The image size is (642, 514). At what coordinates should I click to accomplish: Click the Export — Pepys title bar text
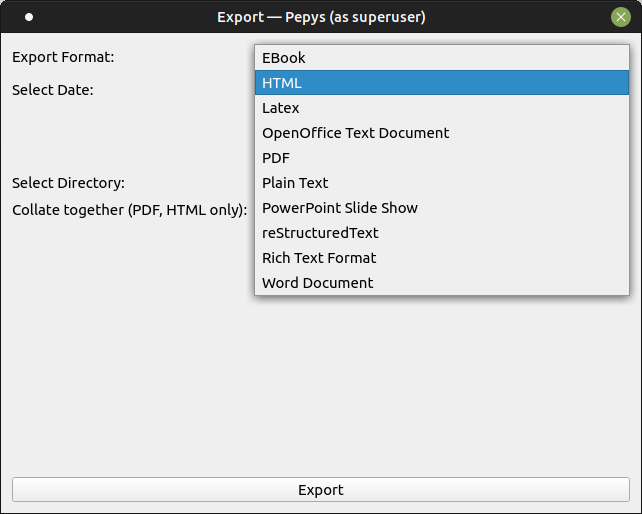click(321, 17)
